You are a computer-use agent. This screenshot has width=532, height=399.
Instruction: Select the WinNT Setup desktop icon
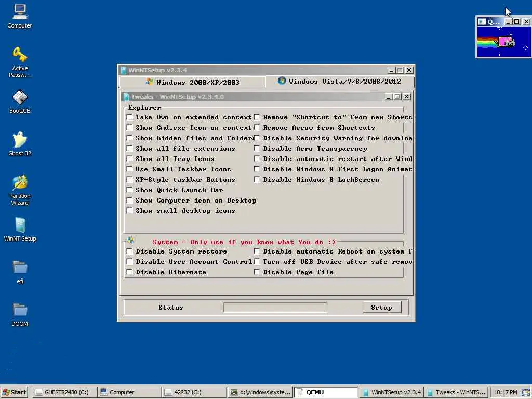click(x=20, y=229)
